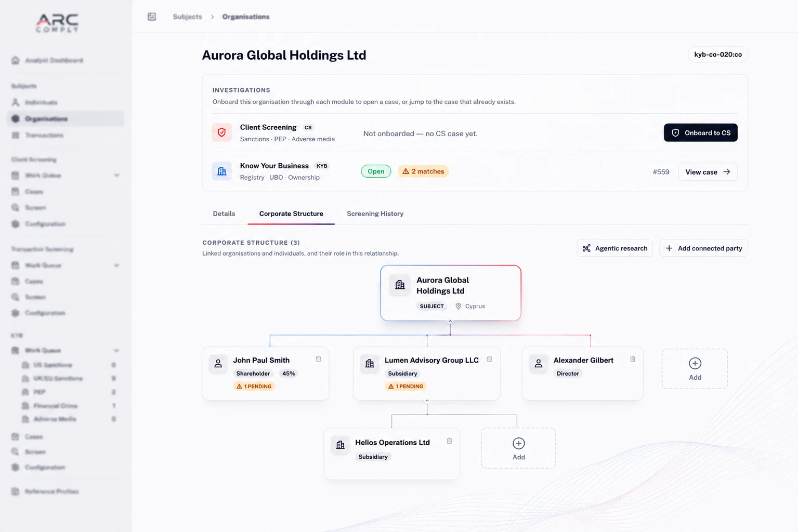This screenshot has height=532, width=798.
Task: Expand Transaction Screening Work Queue chevron
Action: 116,265
